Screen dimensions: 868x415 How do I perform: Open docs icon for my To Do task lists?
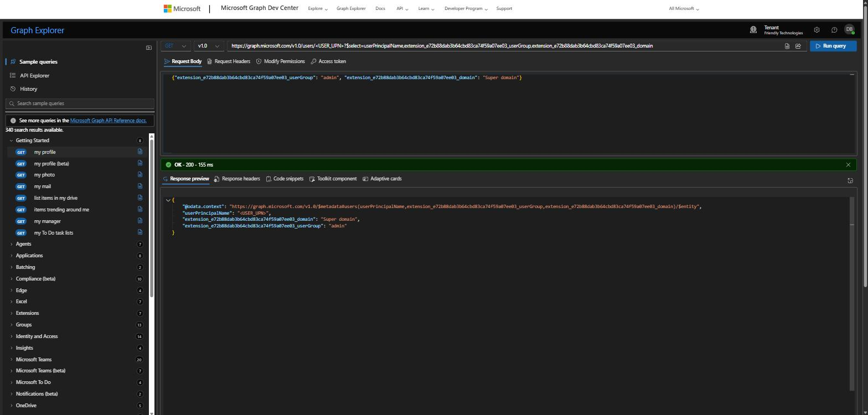[x=140, y=232]
